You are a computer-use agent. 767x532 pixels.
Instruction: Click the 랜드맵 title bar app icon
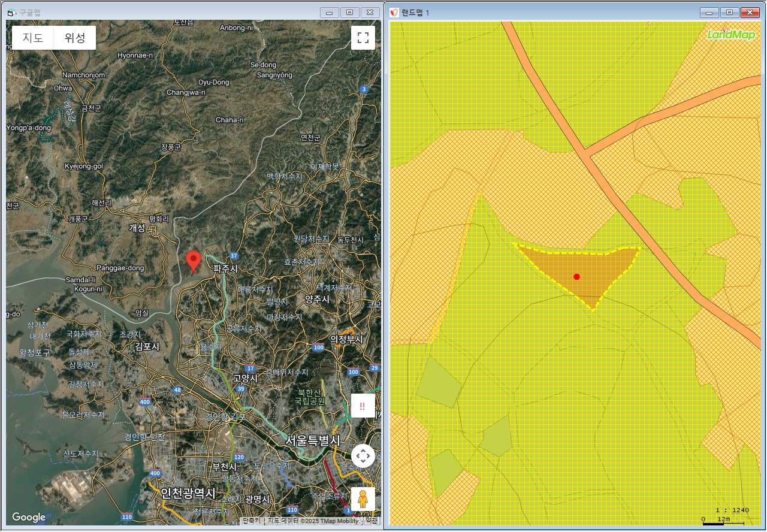coord(394,12)
